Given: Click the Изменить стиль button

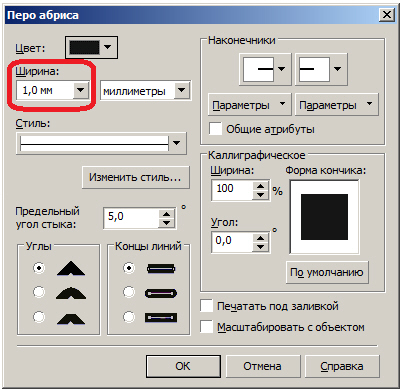Looking at the screenshot, I should click(x=135, y=177).
